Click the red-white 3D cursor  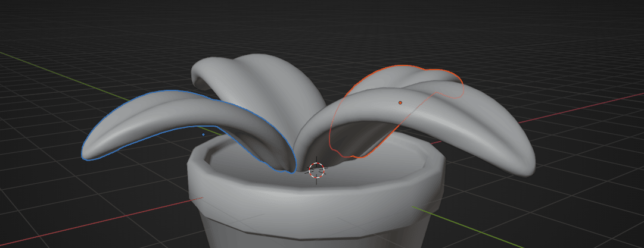(x=317, y=170)
